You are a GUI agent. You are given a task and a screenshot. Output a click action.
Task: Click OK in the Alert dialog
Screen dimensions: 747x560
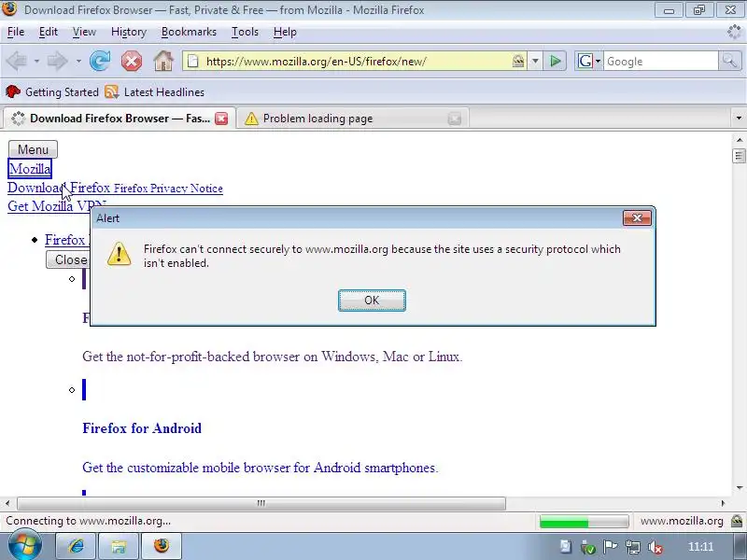372,301
